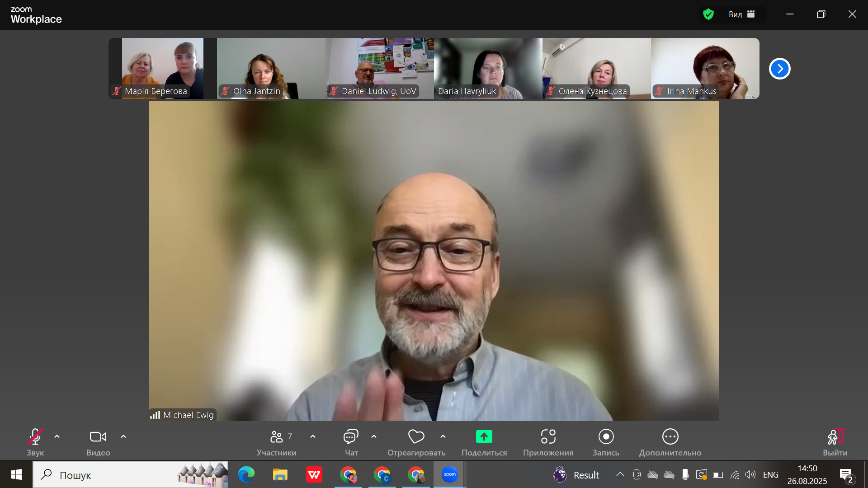Image resolution: width=868 pixels, height=488 pixels.
Task: Open the Вид view layout menu
Action: click(742, 14)
